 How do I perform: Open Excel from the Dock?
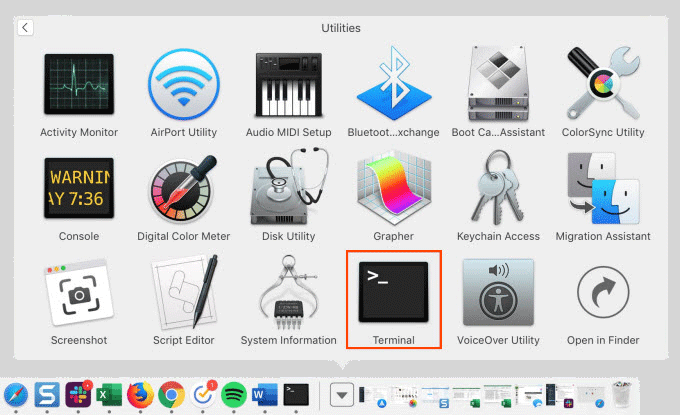(x=109, y=395)
